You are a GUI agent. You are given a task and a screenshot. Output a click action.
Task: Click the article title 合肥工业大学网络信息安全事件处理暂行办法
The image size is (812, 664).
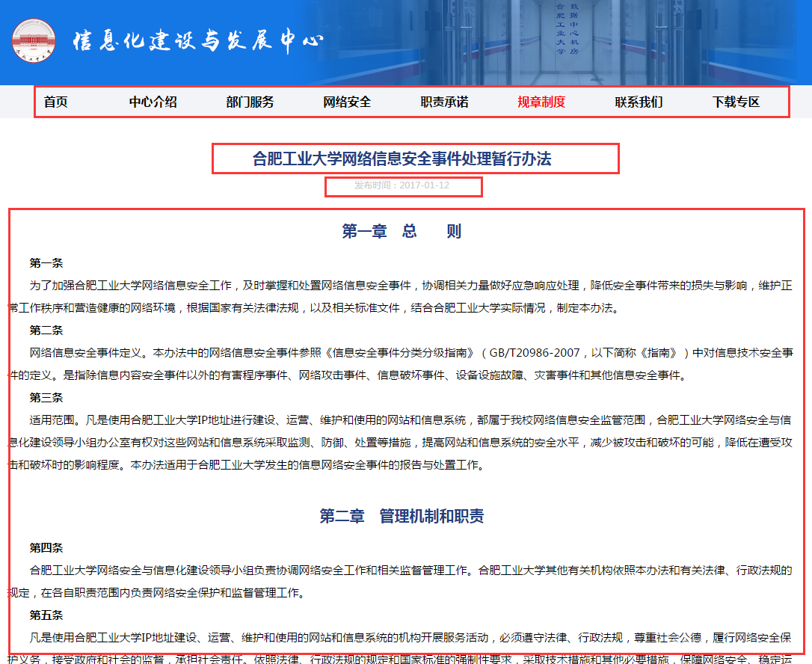coord(402,159)
